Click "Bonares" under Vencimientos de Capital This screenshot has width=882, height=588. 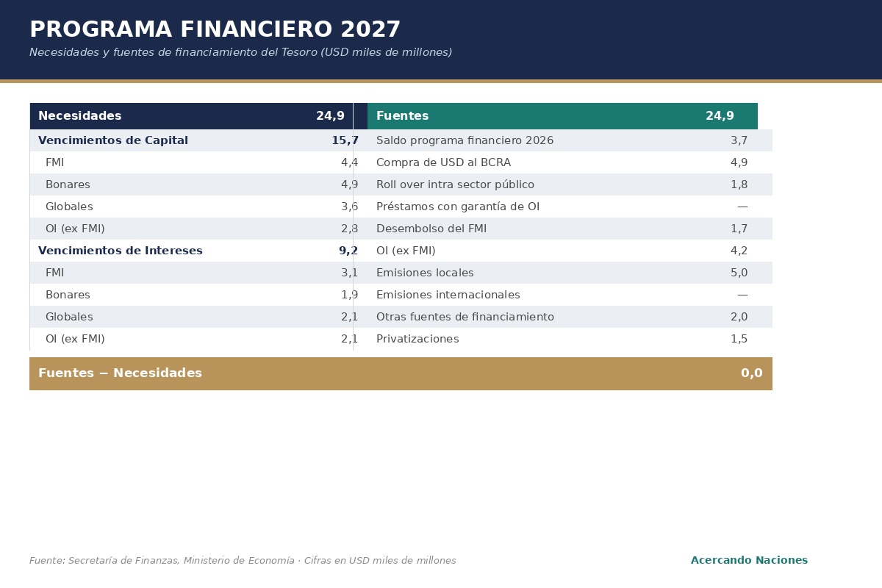[68, 184]
